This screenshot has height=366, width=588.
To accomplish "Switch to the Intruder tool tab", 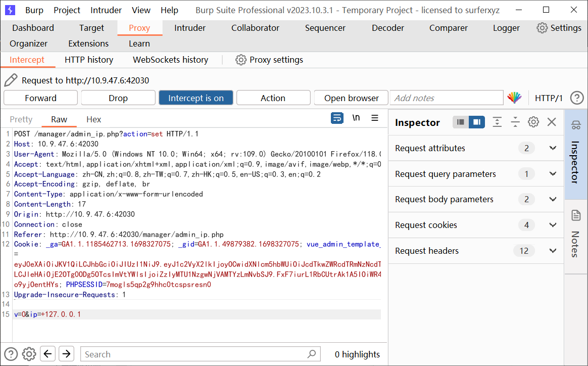I will point(190,28).
